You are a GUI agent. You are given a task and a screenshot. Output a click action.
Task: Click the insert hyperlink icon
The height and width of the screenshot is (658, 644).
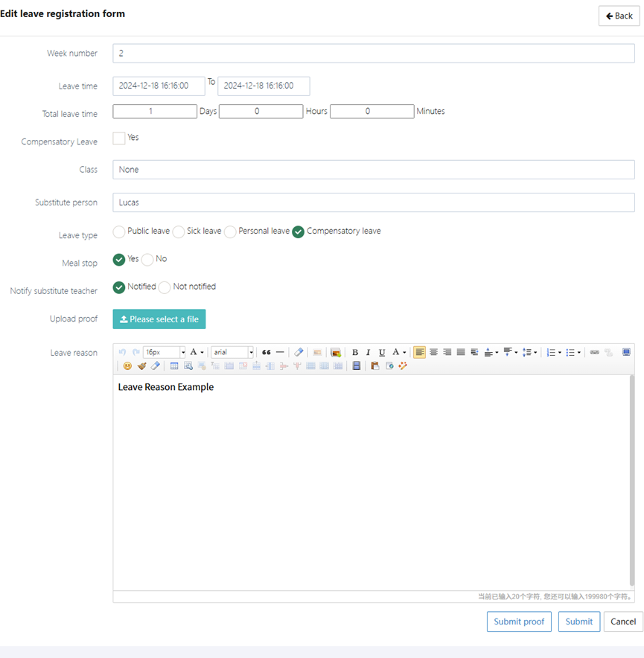[x=594, y=352]
